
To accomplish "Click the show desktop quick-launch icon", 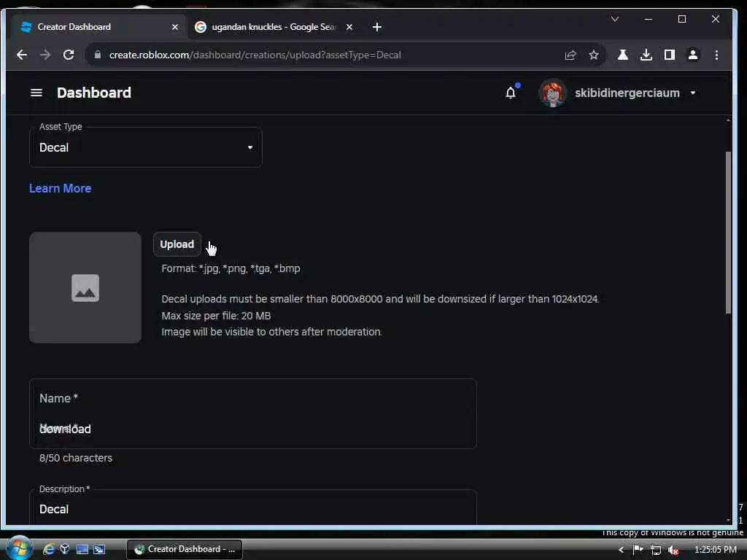I will pos(82,549).
